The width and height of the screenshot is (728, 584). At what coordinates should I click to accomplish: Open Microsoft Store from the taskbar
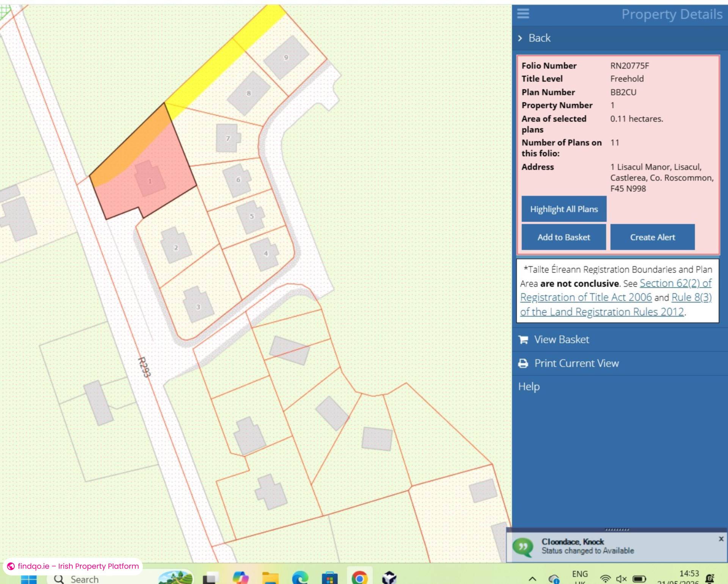click(x=330, y=578)
